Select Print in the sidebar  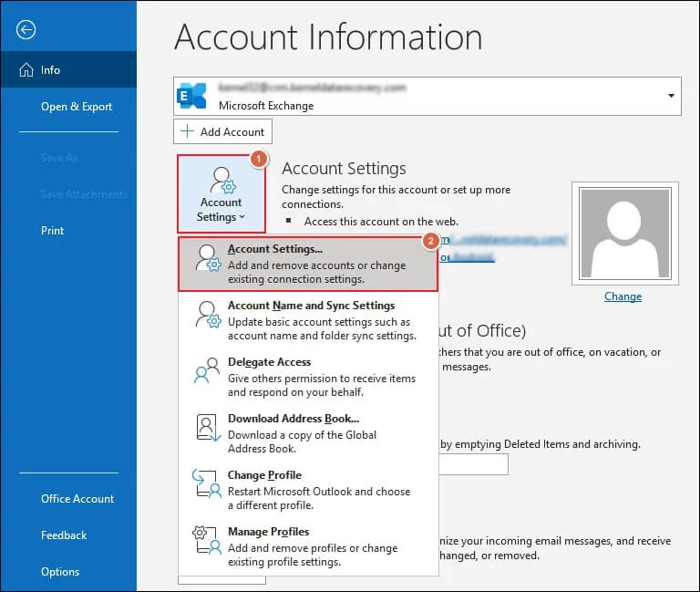(x=53, y=231)
